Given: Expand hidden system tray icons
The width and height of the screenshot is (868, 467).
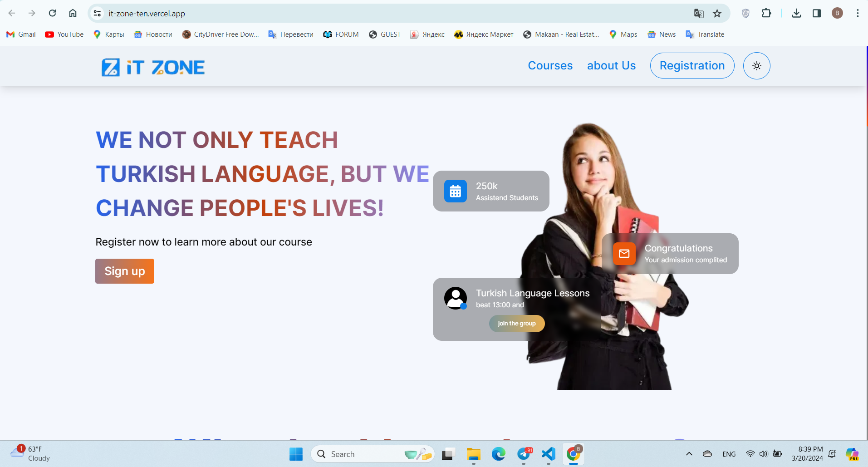Looking at the screenshot, I should [689, 454].
